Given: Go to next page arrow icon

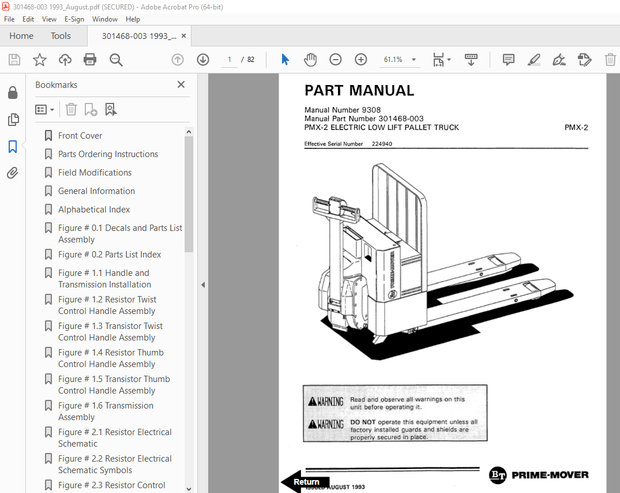Looking at the screenshot, I should click(203, 60).
